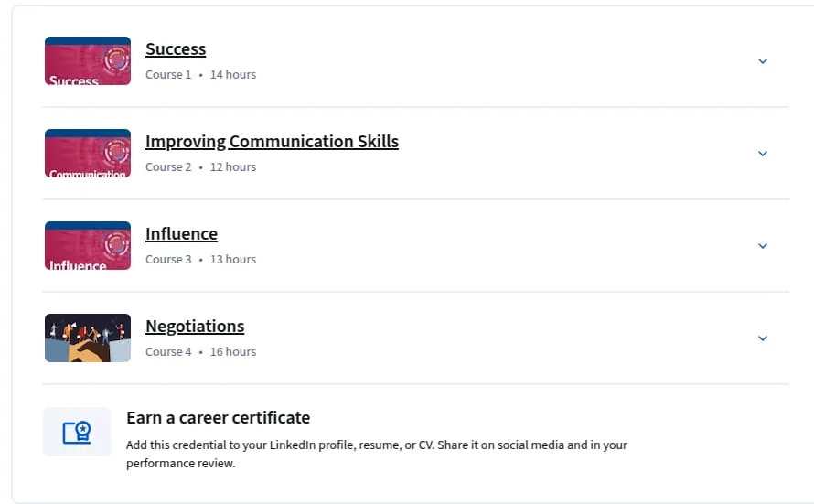Click the Influence course thumbnail image
Viewport: 814px width, 504px height.
(88, 245)
